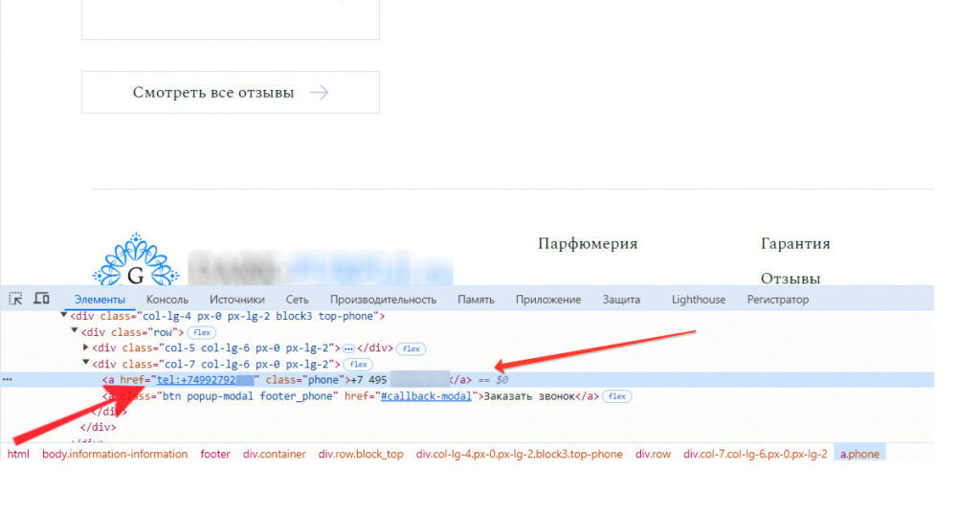
Task: Open the Источники tab
Action: pos(237,300)
